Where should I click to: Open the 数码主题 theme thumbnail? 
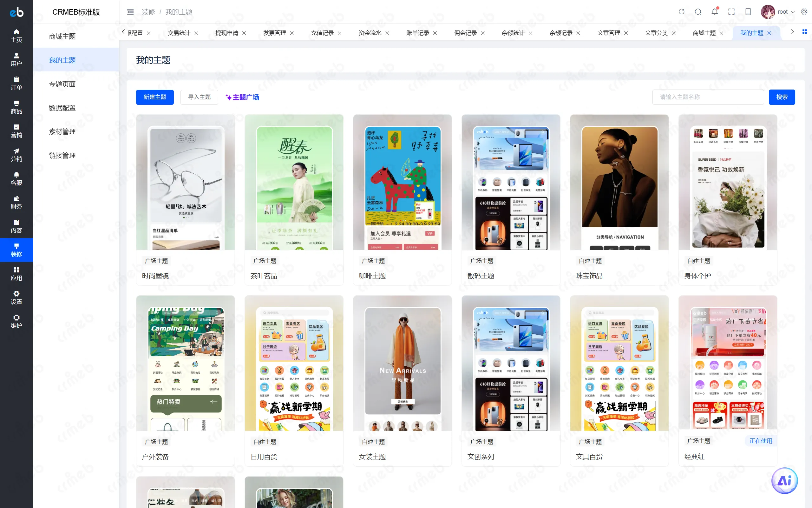click(511, 183)
